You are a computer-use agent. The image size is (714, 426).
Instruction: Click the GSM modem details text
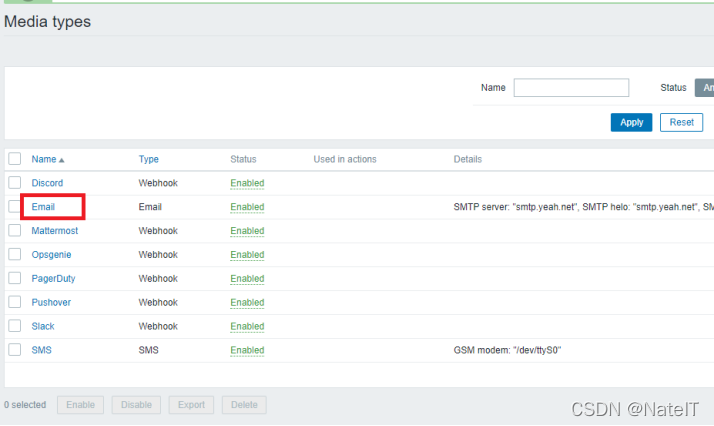[507, 350]
